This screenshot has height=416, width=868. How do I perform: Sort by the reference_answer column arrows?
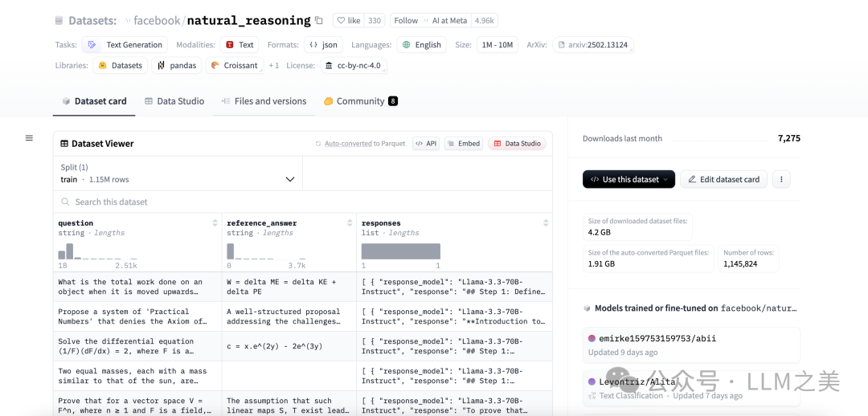coord(350,223)
